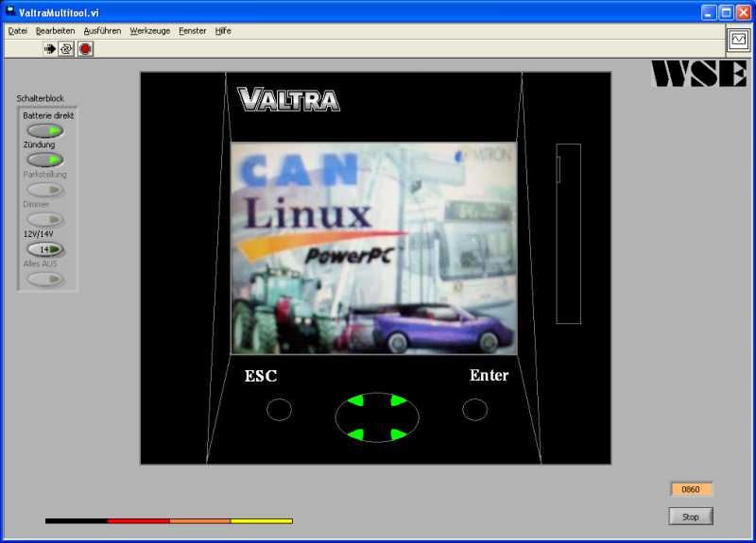Open the Ausführen menu
Image resolution: width=756 pixels, height=543 pixels.
pyautogui.click(x=102, y=31)
